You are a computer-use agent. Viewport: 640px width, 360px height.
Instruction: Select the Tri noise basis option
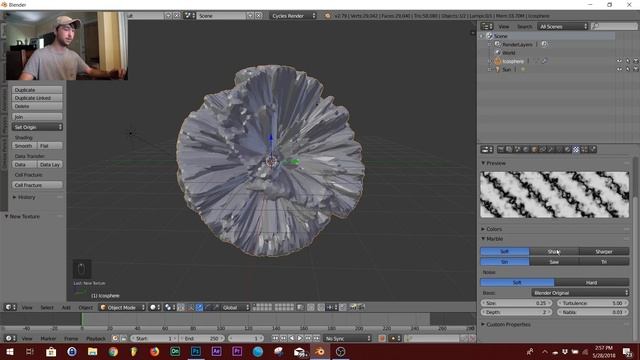click(604, 262)
